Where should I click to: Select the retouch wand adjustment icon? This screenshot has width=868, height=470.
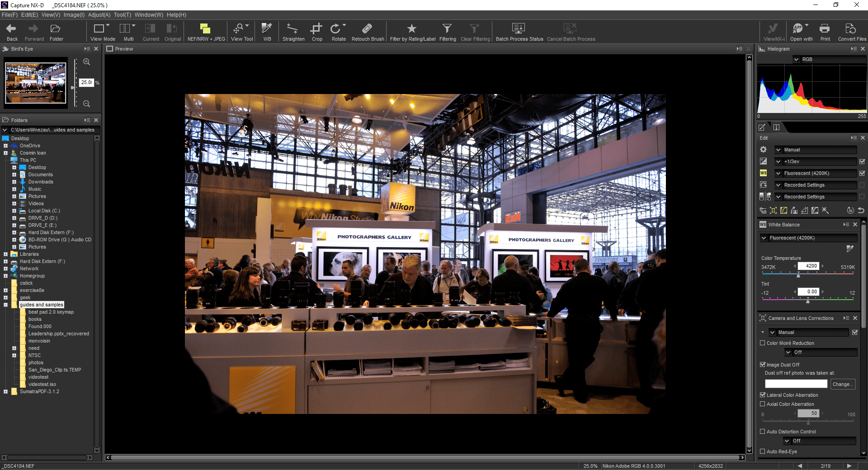point(825,211)
